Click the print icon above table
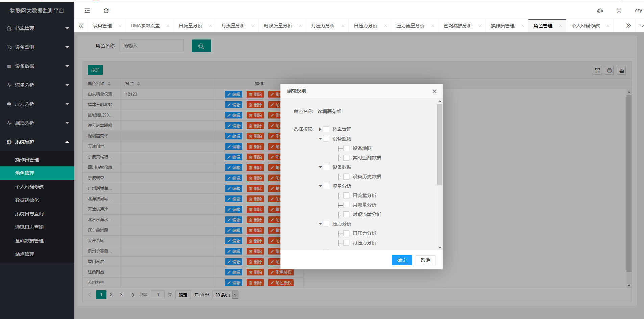 [609, 71]
